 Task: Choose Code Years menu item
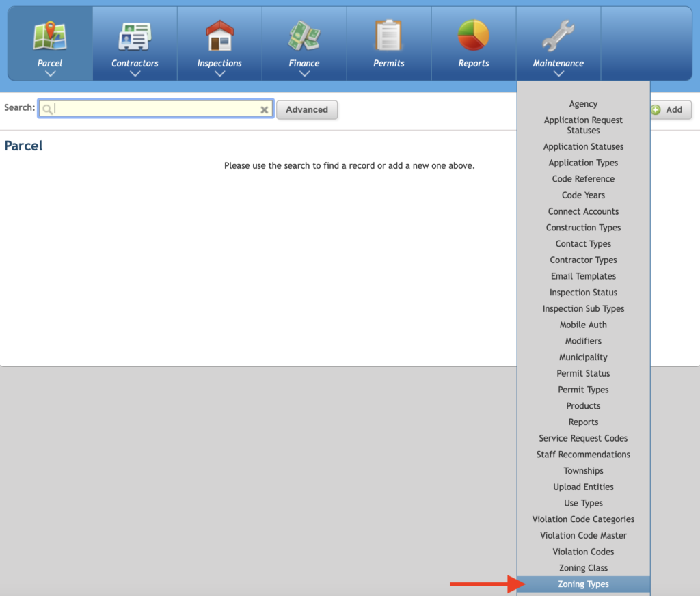coord(583,195)
